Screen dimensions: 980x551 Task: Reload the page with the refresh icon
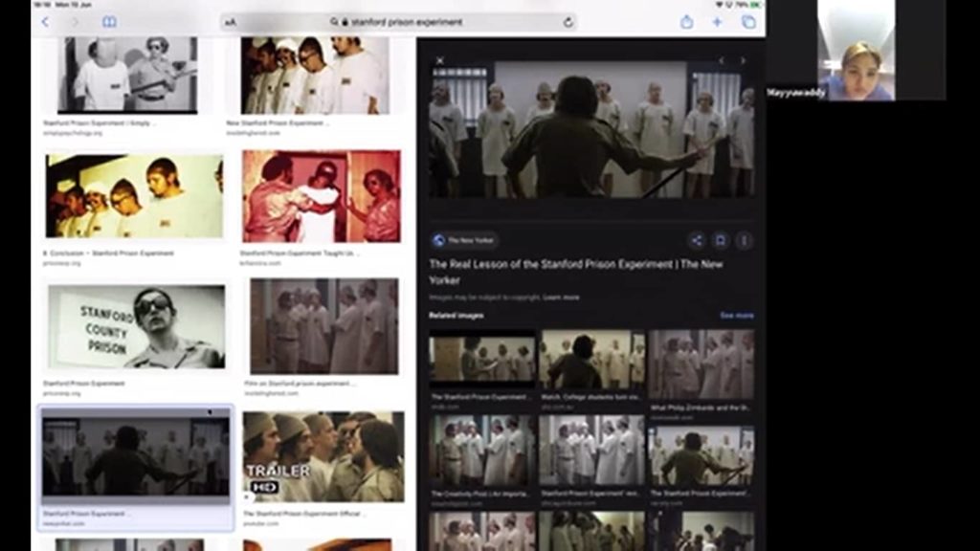(568, 22)
